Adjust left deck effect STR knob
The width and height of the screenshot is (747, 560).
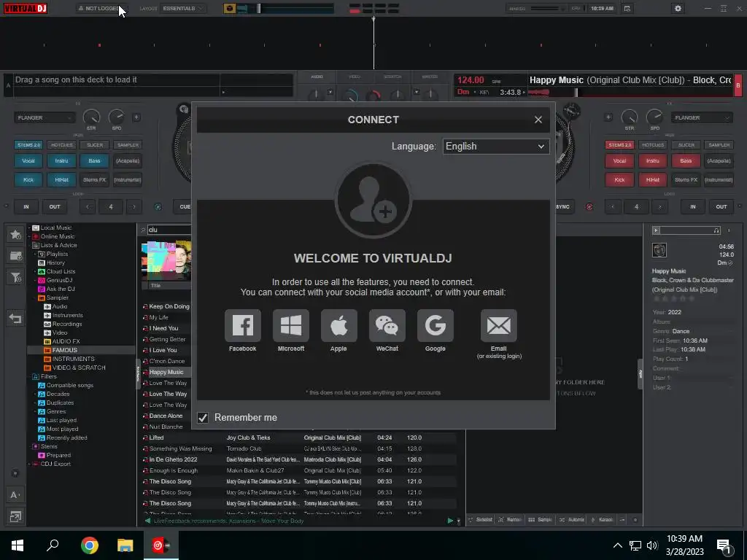[x=91, y=117]
